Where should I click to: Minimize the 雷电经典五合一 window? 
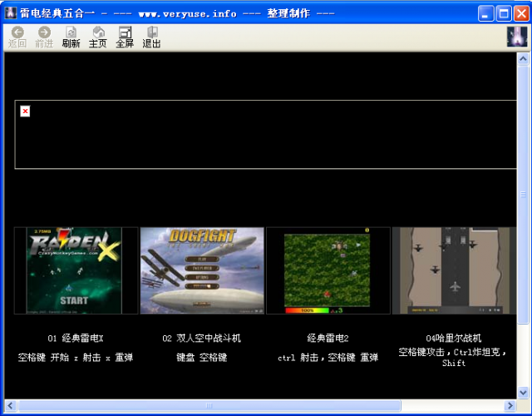[x=485, y=14]
